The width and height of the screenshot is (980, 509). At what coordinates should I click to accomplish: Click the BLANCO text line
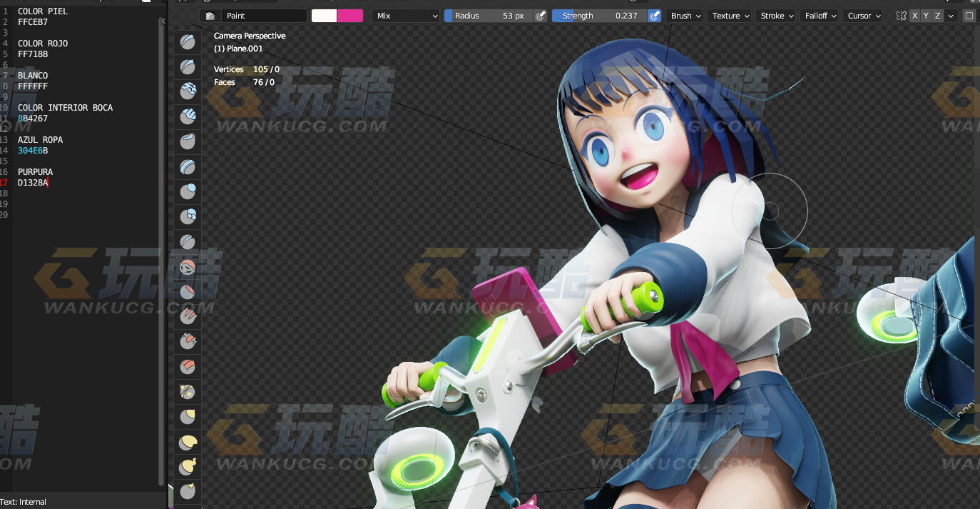pyautogui.click(x=33, y=76)
